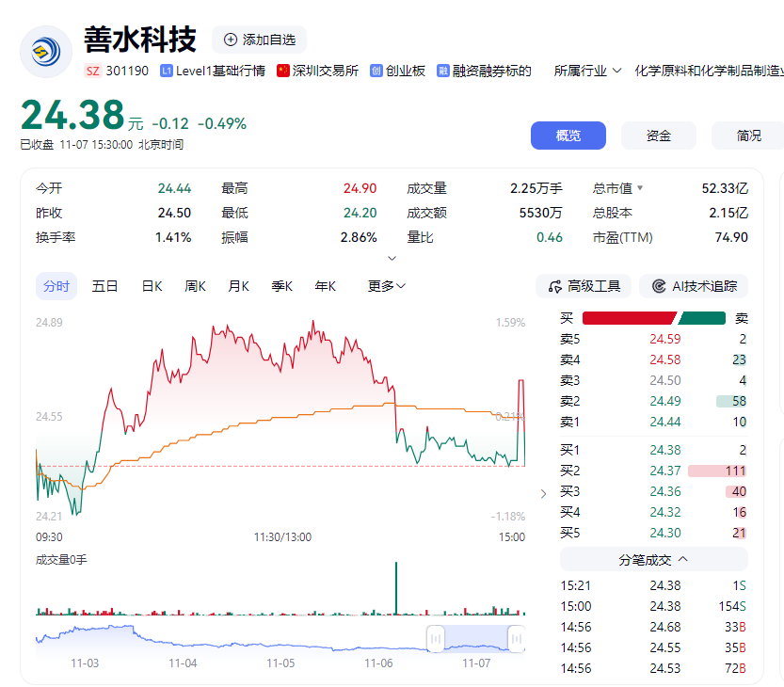
Task: Click the 15:00 trade with 154S
Action: pyautogui.click(x=653, y=606)
